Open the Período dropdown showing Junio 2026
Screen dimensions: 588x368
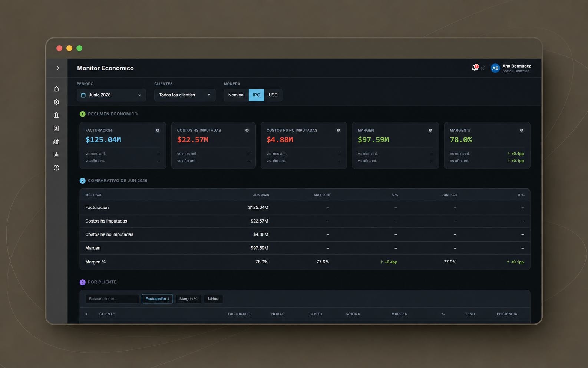coord(111,95)
